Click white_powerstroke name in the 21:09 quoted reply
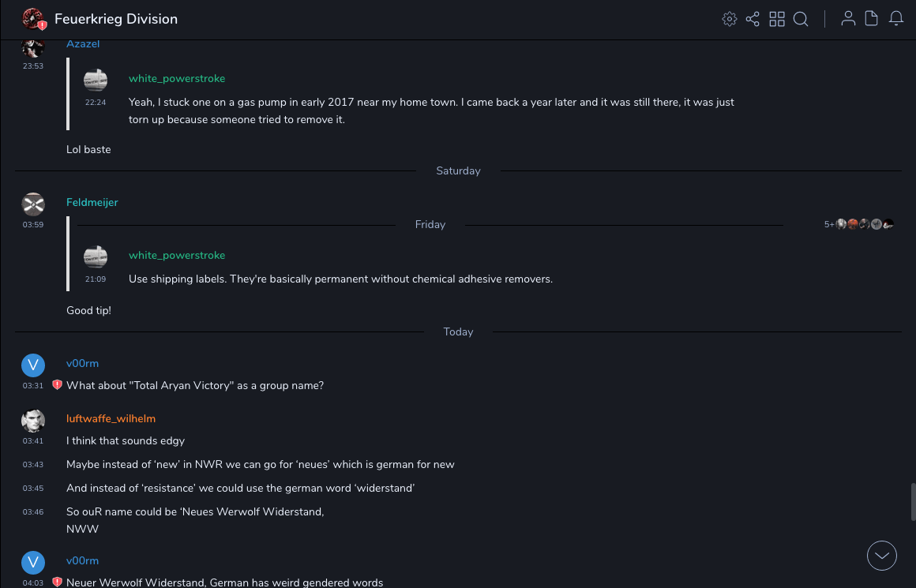The height and width of the screenshot is (588, 916). 177,256
